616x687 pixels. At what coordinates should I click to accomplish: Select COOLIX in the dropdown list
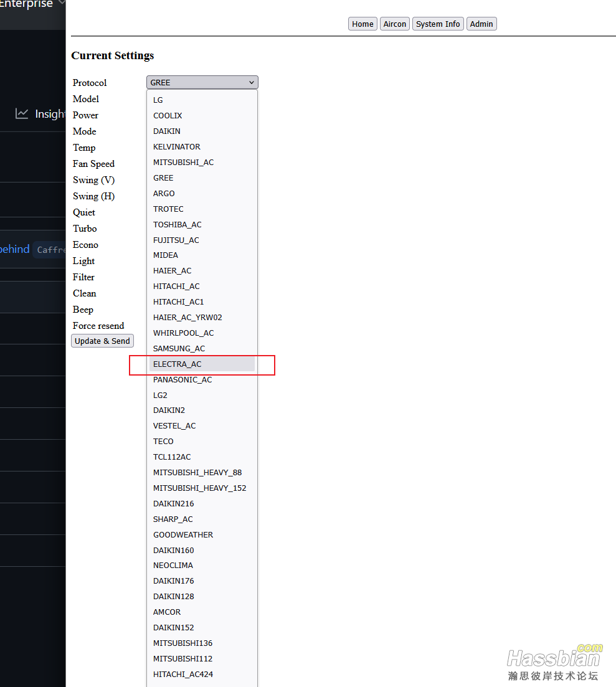tap(168, 116)
